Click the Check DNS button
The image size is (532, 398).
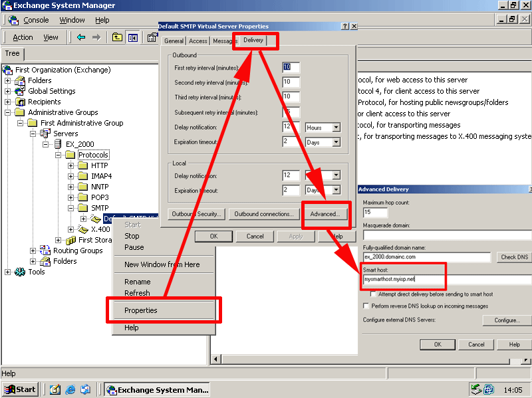[514, 257]
